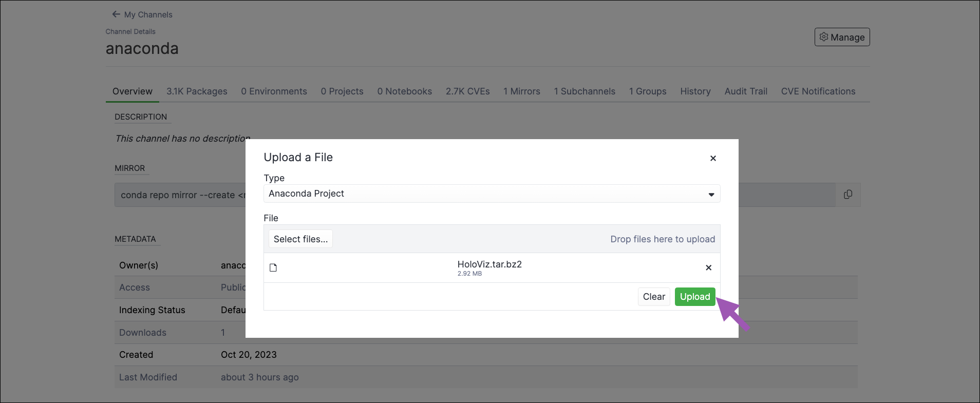Open the 1 Subchannels tab
This screenshot has height=403, width=980.
click(x=585, y=91)
